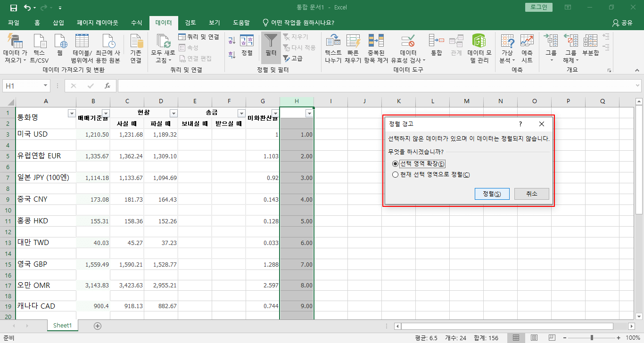
Task: Click the Share (공유) icon
Action: click(x=622, y=23)
